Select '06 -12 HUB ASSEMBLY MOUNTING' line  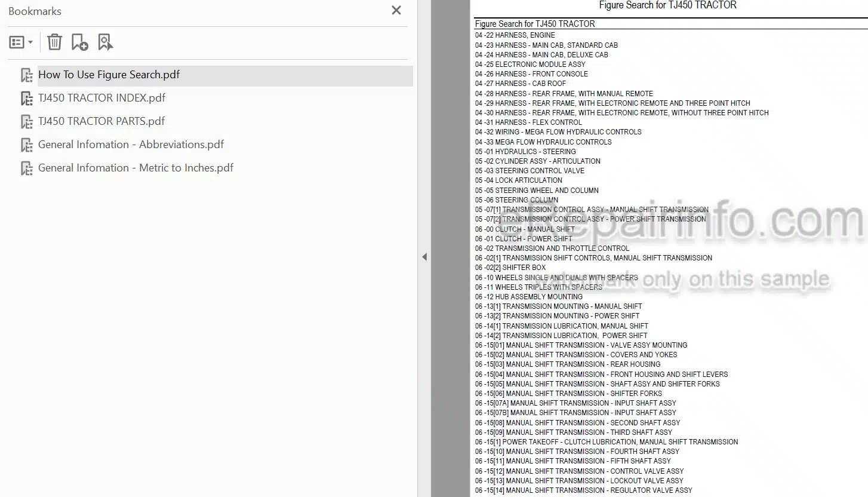pos(529,296)
